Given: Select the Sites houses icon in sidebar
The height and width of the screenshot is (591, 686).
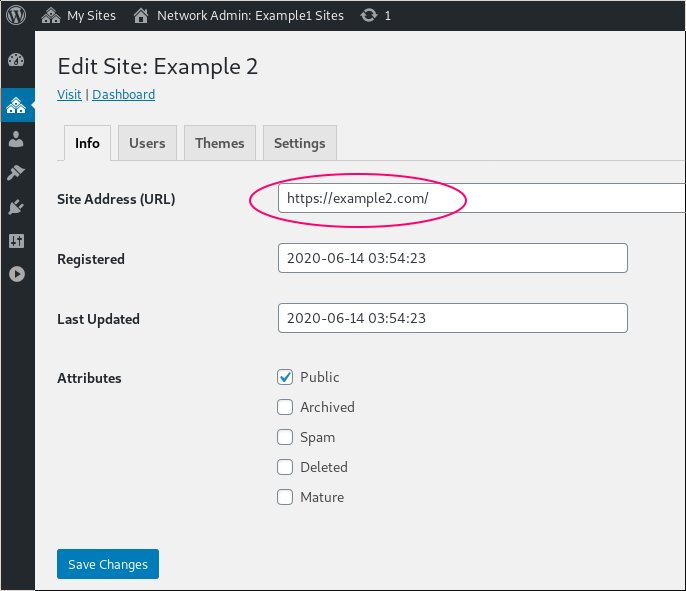Looking at the screenshot, I should tap(16, 105).
